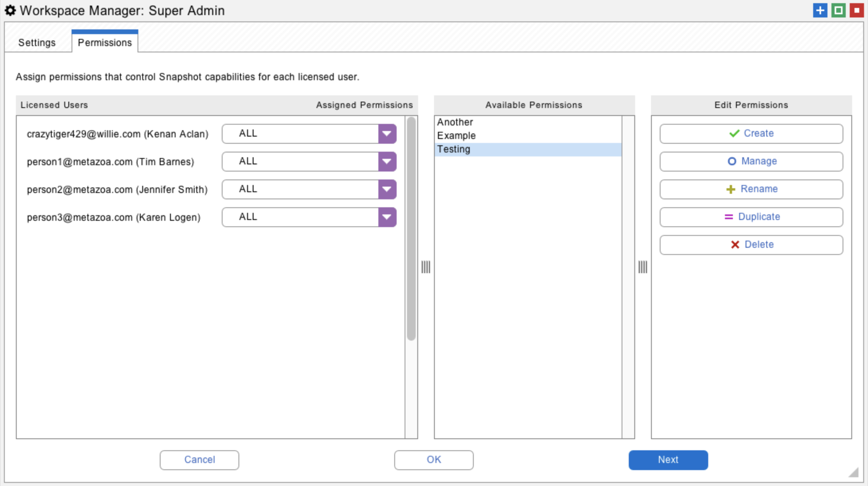The width and height of the screenshot is (868, 486).
Task: Select Another in Available Permissions list
Action: coord(455,122)
